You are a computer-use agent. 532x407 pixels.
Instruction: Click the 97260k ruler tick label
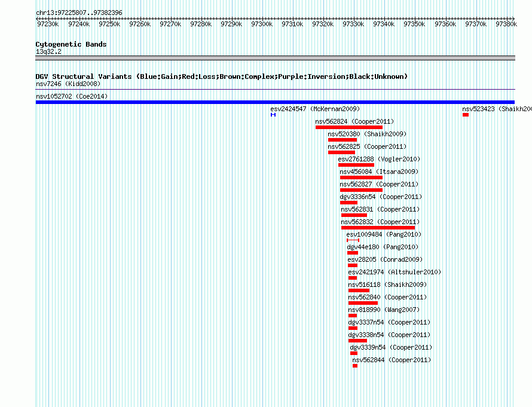tap(140, 24)
